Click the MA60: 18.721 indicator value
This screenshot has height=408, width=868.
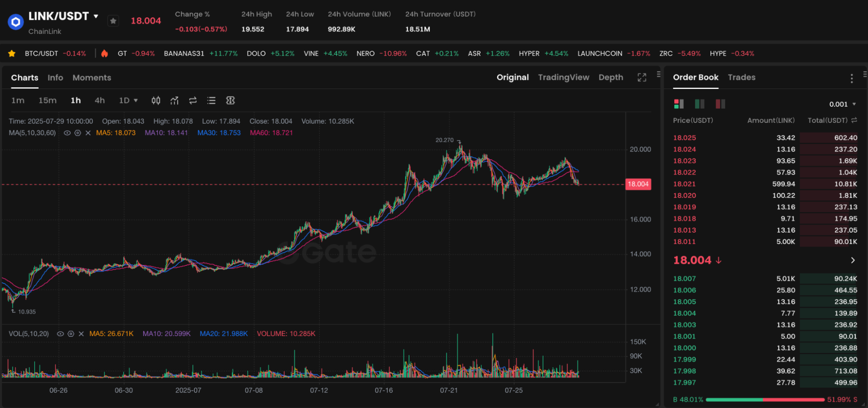tap(271, 133)
